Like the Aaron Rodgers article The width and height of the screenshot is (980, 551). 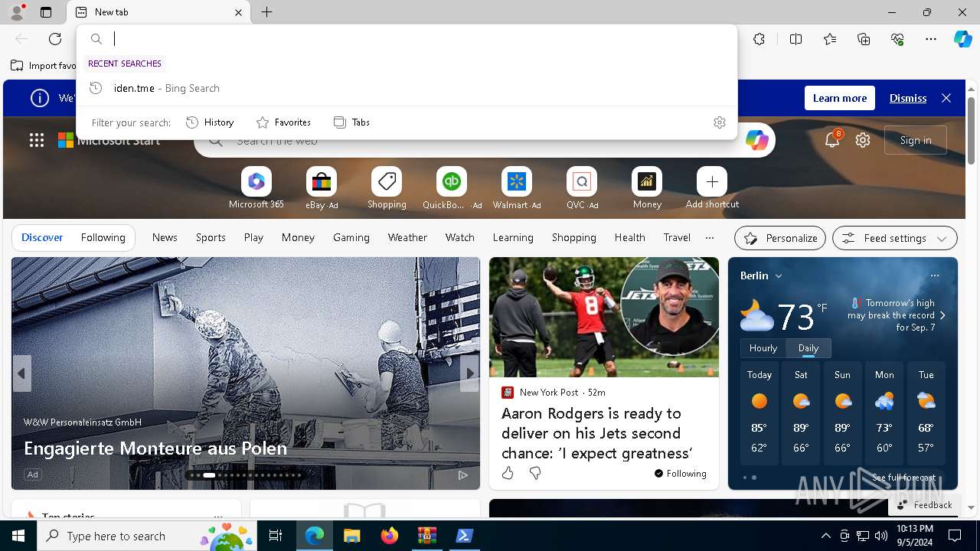(508, 474)
